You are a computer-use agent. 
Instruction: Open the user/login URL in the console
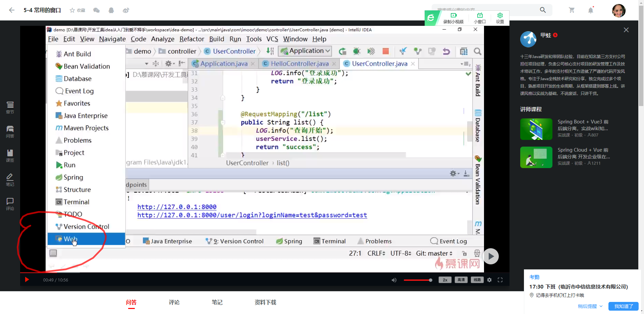point(252,215)
